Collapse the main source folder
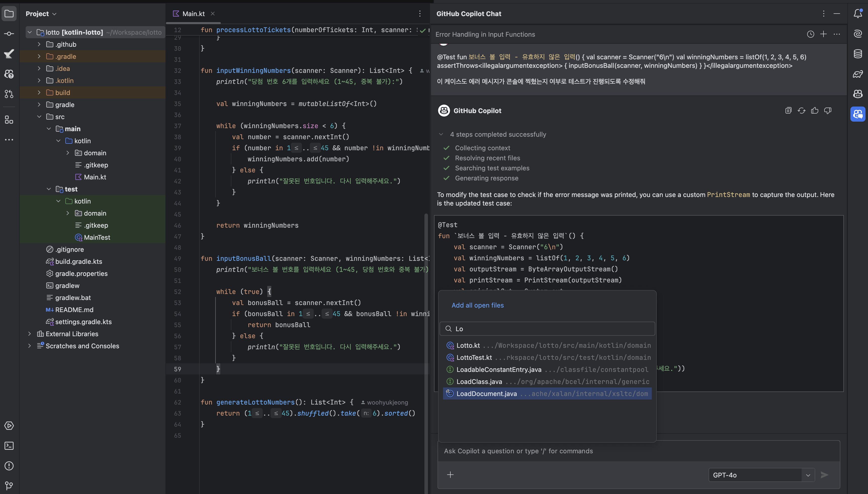The height and width of the screenshot is (494, 868). (x=49, y=129)
